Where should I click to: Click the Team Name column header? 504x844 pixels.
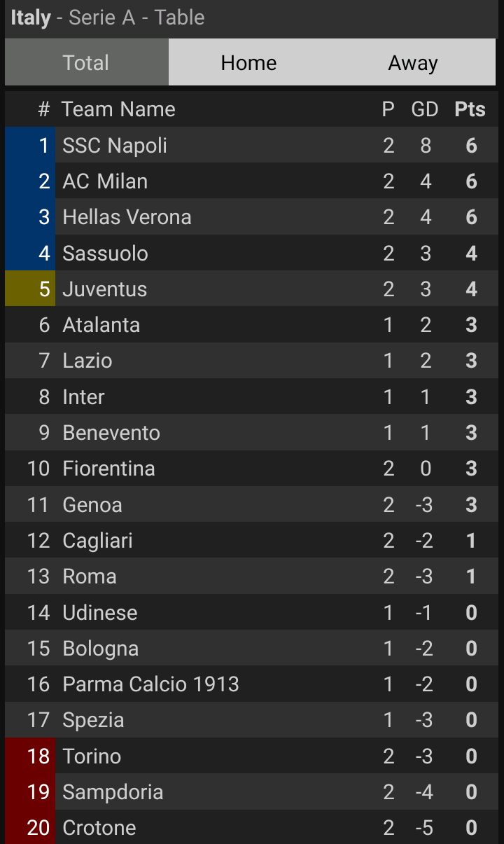tap(118, 109)
